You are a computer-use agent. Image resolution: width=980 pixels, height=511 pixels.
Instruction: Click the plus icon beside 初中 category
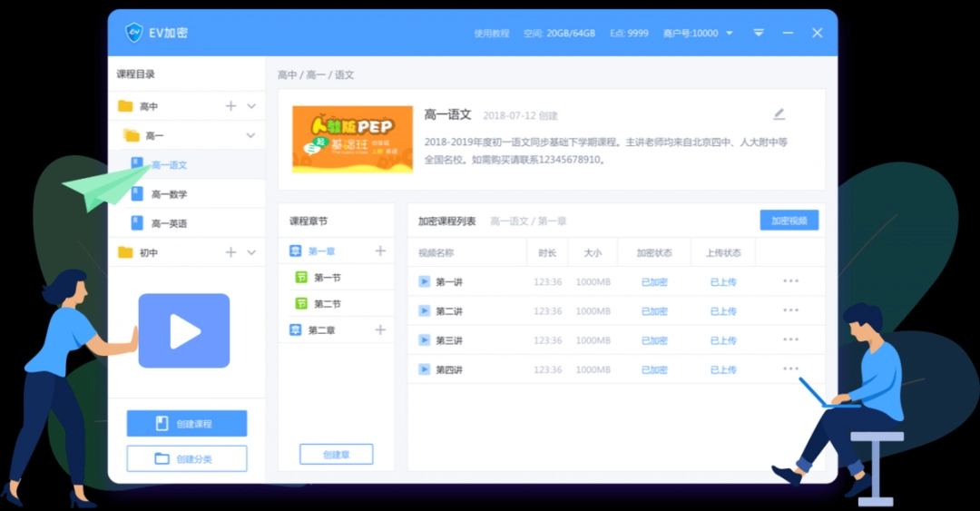click(x=230, y=252)
